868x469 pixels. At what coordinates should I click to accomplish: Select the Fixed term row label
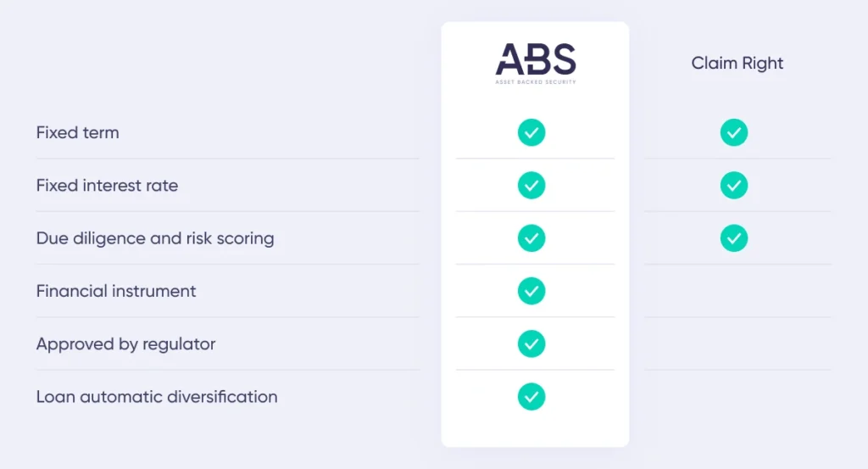click(77, 133)
